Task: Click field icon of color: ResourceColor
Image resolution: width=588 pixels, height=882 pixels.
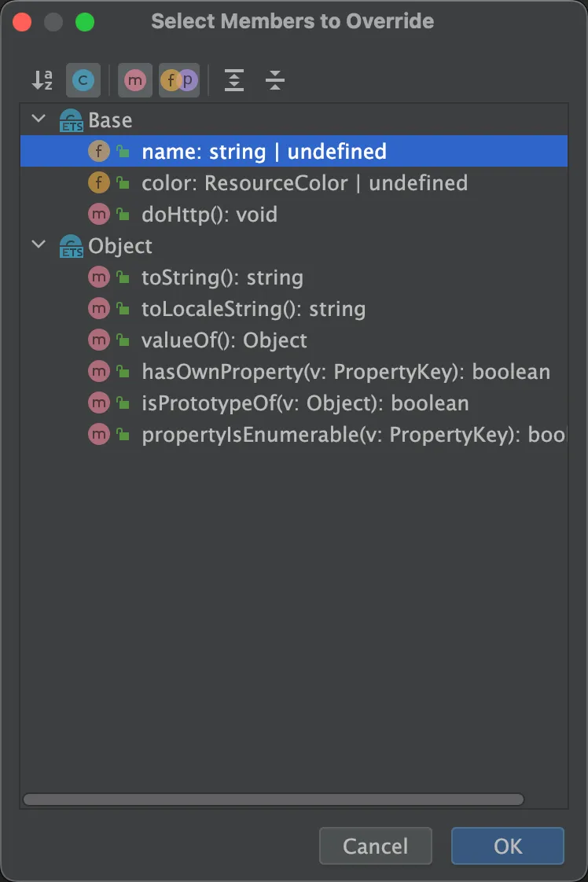Action: (99, 183)
